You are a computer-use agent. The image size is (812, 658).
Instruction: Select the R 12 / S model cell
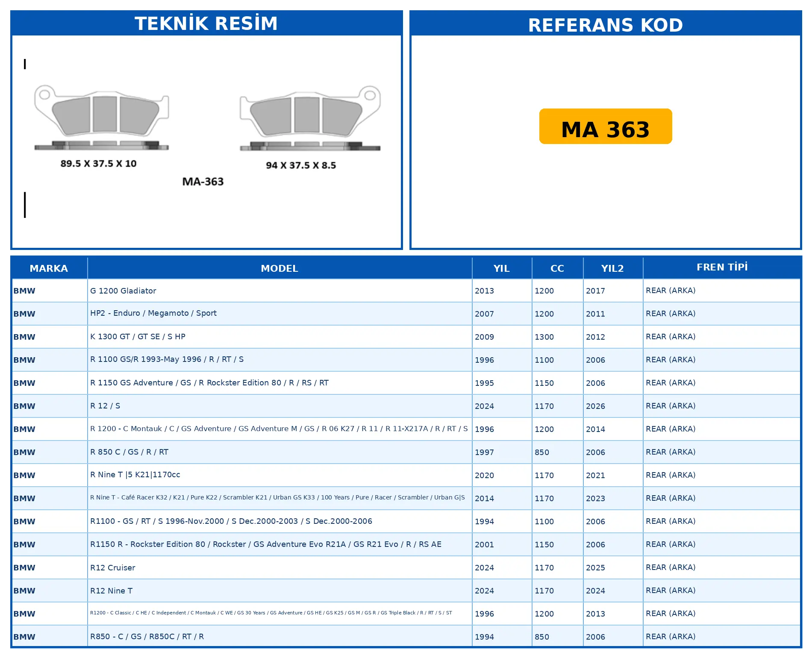(279, 406)
